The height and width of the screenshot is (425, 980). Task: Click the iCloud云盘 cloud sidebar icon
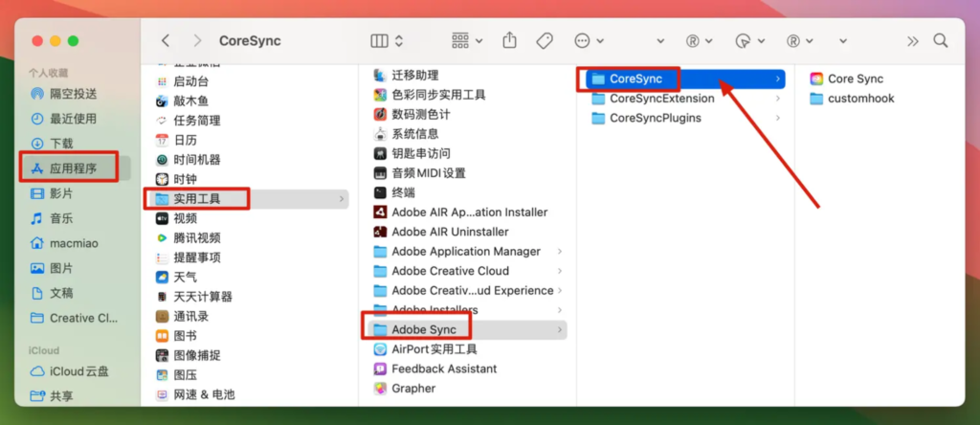pos(37,371)
